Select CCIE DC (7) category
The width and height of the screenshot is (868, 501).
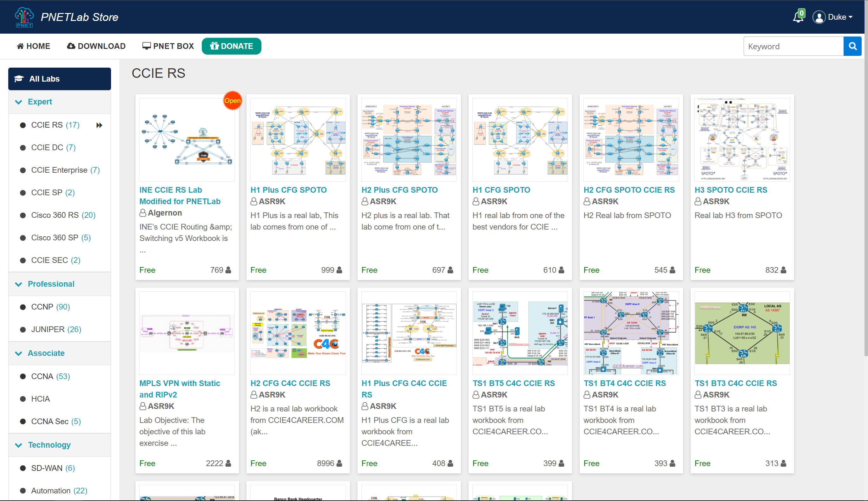coord(53,148)
